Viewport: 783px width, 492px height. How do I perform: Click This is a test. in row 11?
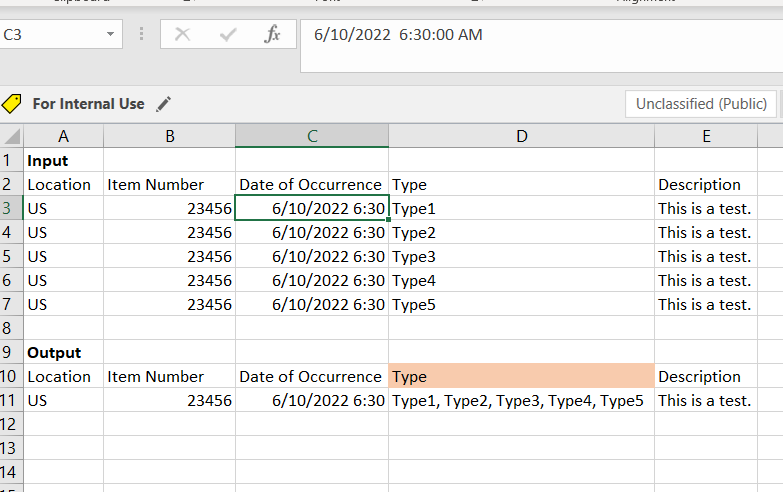click(706, 400)
